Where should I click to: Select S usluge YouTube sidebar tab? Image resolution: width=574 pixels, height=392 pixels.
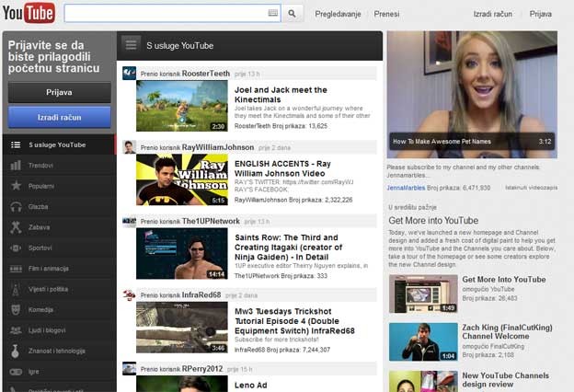pos(57,144)
